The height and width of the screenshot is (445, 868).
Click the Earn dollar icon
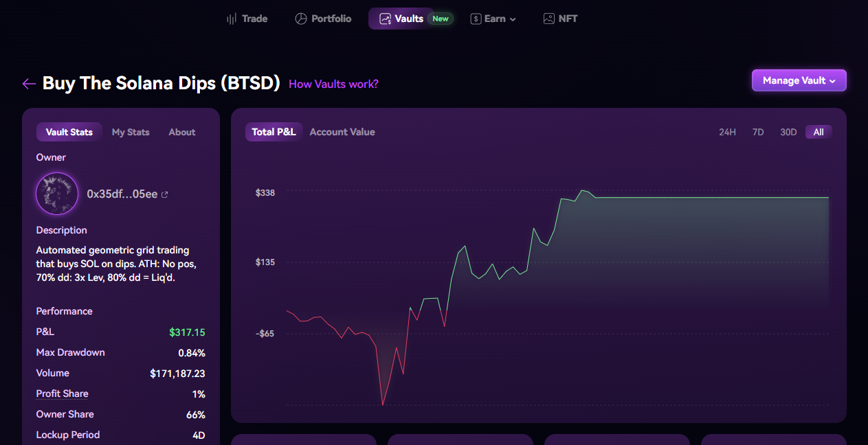pos(476,19)
